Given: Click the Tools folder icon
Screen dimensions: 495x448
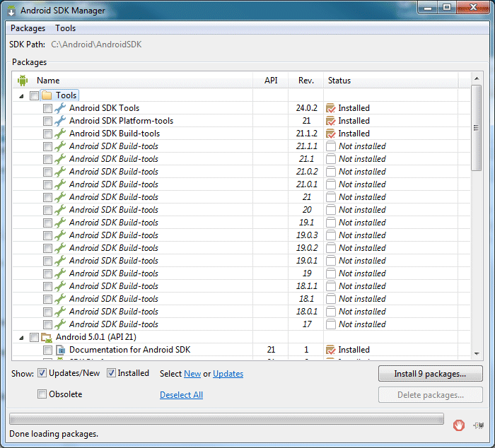Looking at the screenshot, I should click(x=47, y=95).
